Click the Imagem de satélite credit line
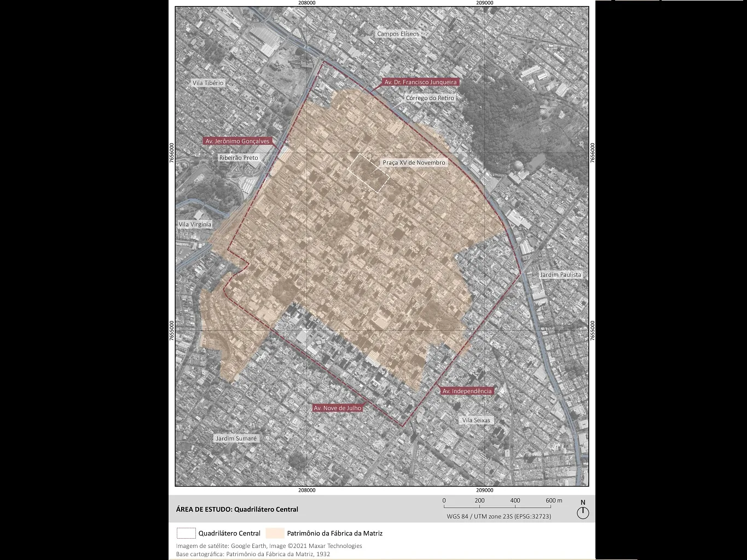 point(269,546)
